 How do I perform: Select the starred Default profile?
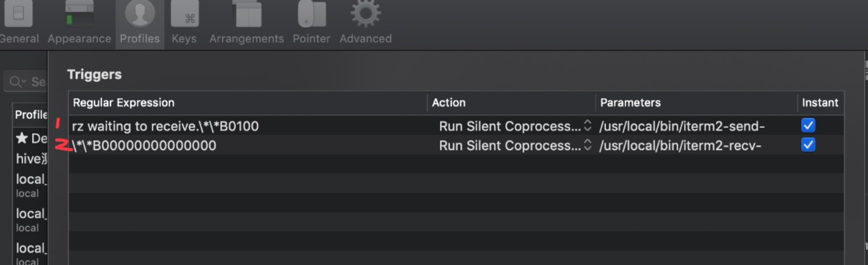tap(32, 139)
